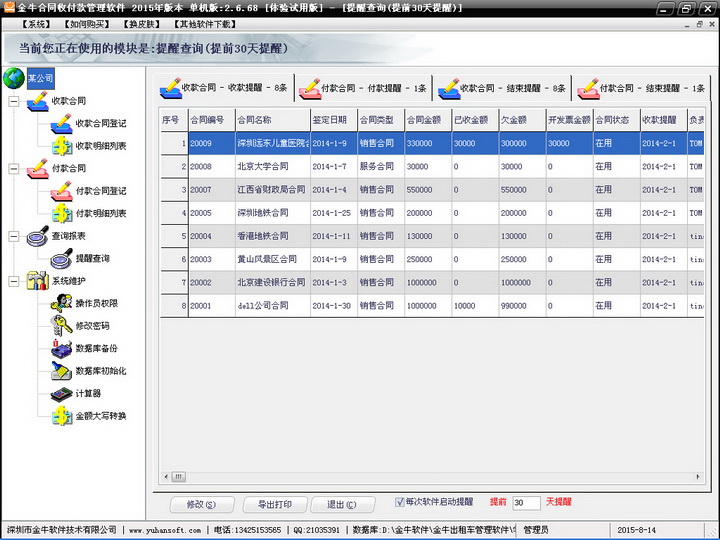The width and height of the screenshot is (720, 540).
Task: Click the 服务合同 contract type cell
Action: pos(381,167)
